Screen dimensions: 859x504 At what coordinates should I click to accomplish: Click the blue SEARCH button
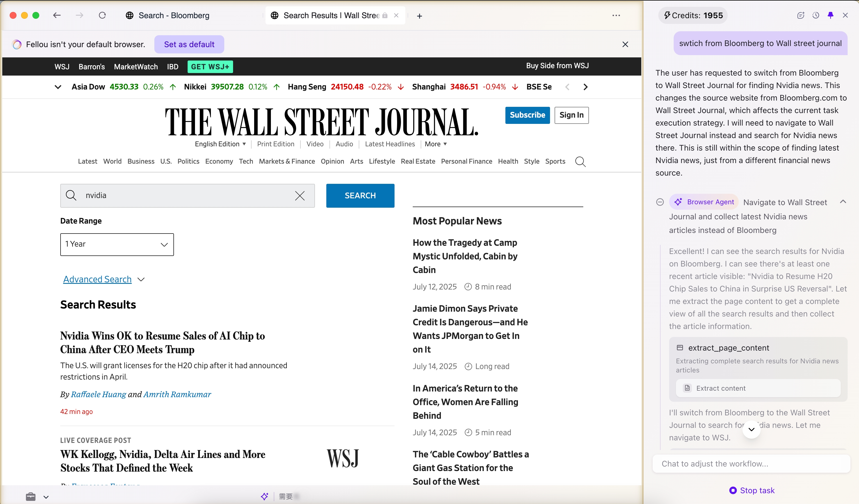[360, 195]
